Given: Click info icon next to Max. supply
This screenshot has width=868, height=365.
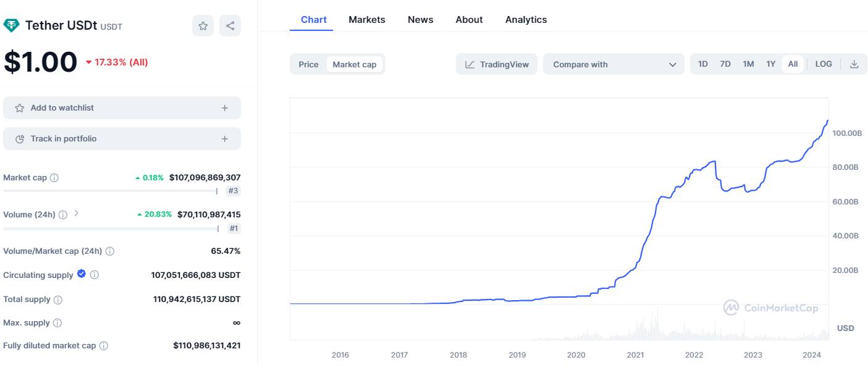Looking at the screenshot, I should [57, 323].
